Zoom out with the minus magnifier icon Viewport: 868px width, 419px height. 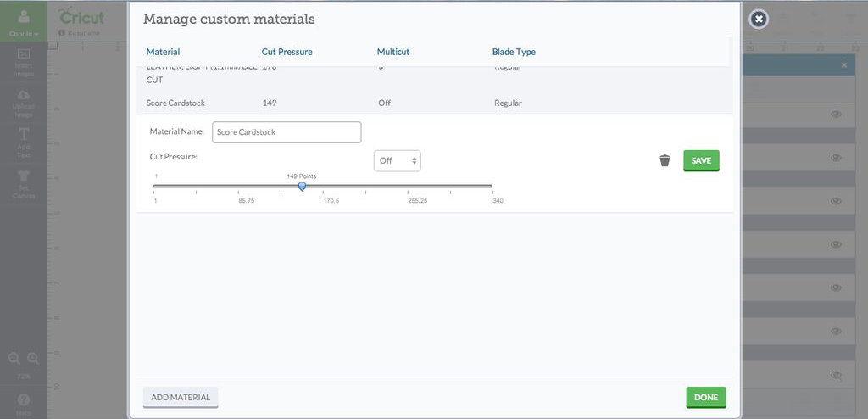click(x=14, y=359)
